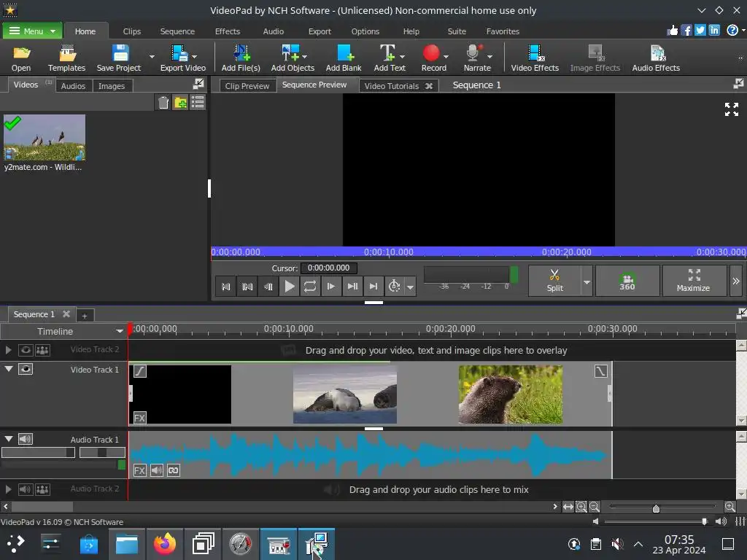
Task: Click the Split scissors button
Action: click(x=554, y=281)
